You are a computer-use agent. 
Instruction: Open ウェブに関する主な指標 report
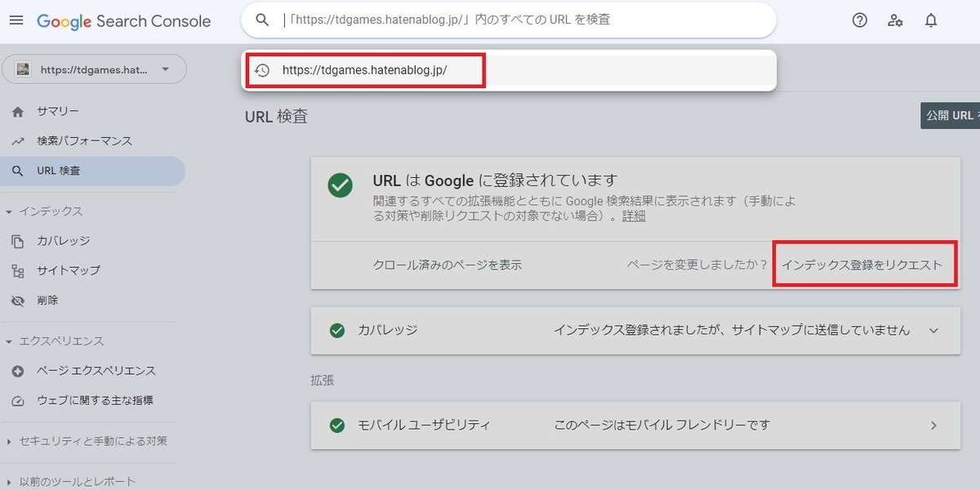pos(95,400)
